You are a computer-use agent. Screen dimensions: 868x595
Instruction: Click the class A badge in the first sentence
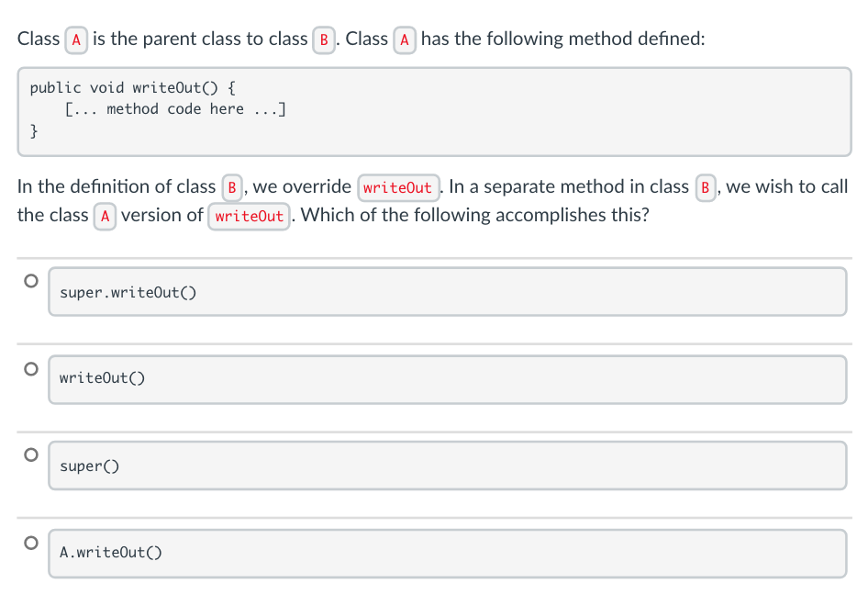75,39
